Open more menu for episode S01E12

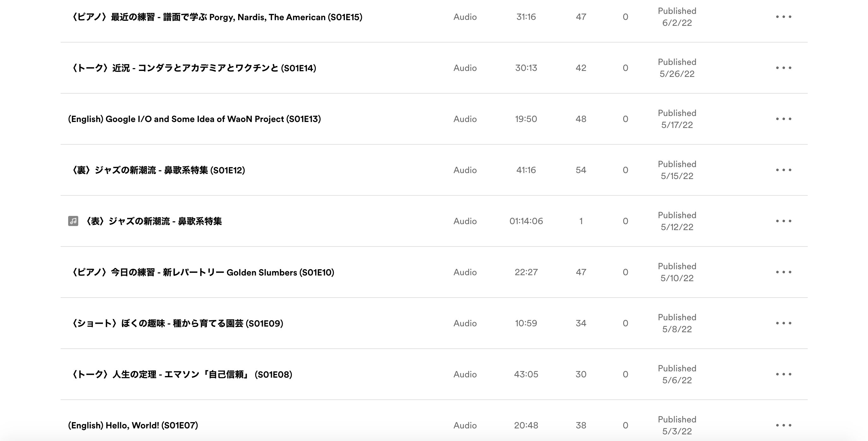pos(783,170)
